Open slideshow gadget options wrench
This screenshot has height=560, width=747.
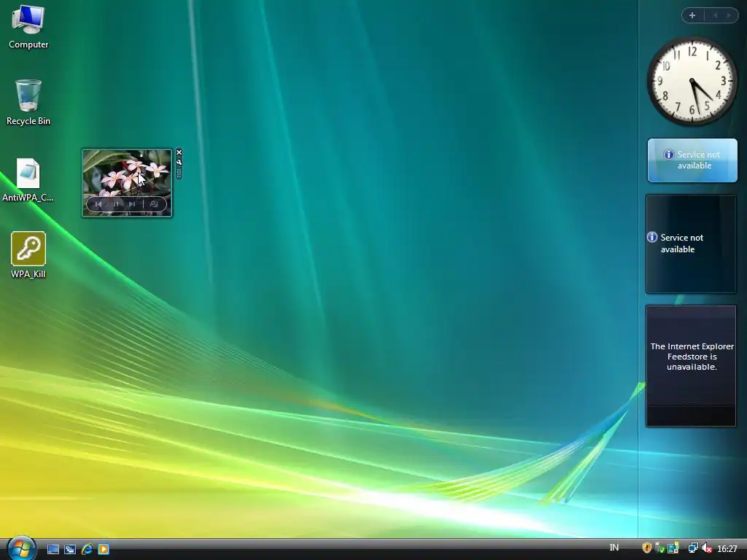pos(179,163)
